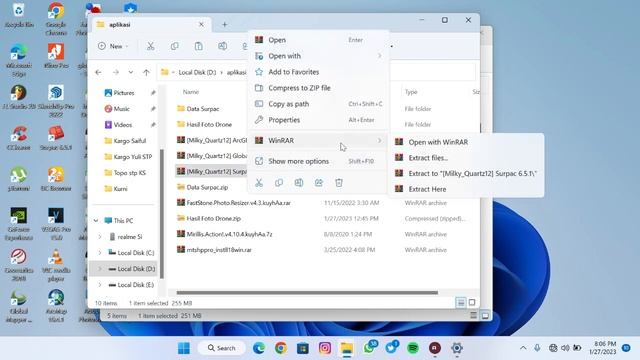Select the WinRAR menu entry
Viewport: 640px width, 360px height.
(x=318, y=140)
